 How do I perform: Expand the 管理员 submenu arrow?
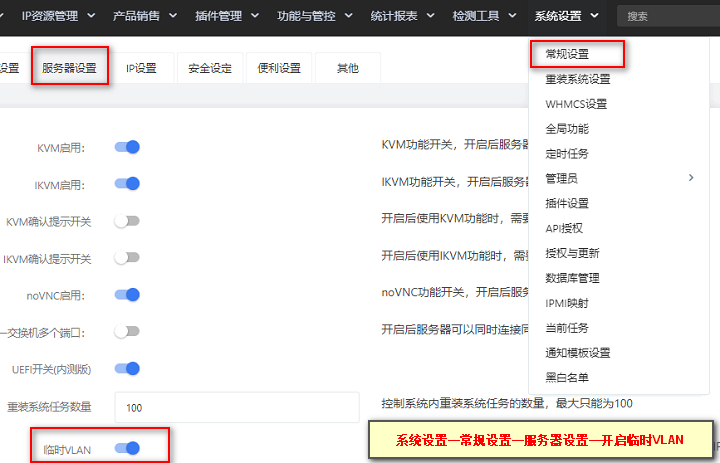pyautogui.click(x=691, y=178)
